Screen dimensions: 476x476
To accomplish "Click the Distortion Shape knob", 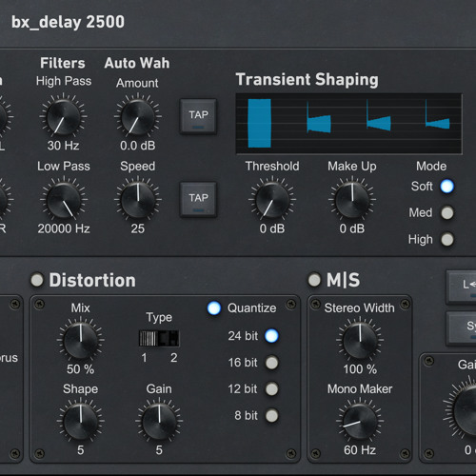I will tap(81, 422).
